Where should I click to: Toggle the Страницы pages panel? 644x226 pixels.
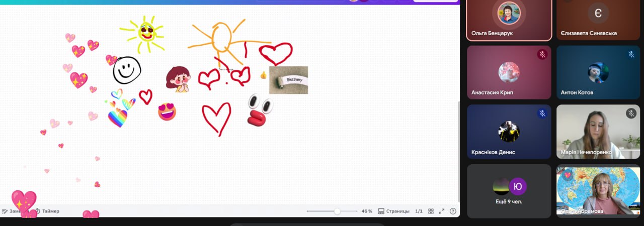coord(394,211)
